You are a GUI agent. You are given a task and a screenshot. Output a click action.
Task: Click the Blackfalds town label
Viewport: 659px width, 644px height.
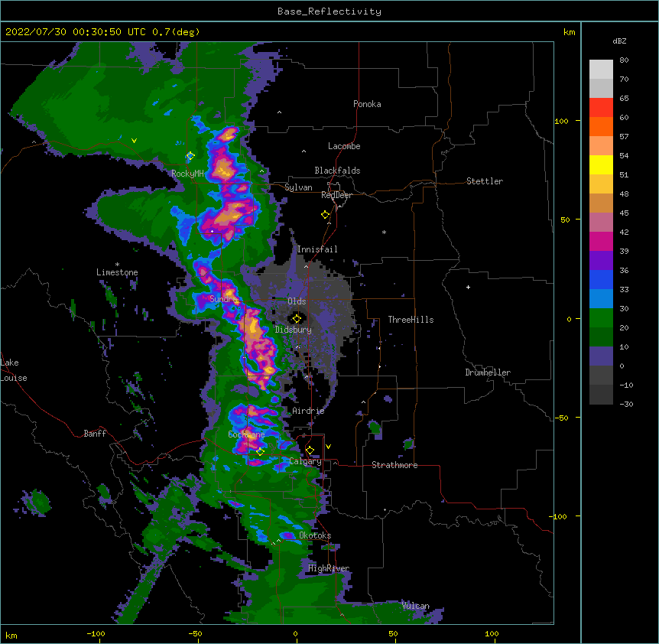[x=337, y=171]
